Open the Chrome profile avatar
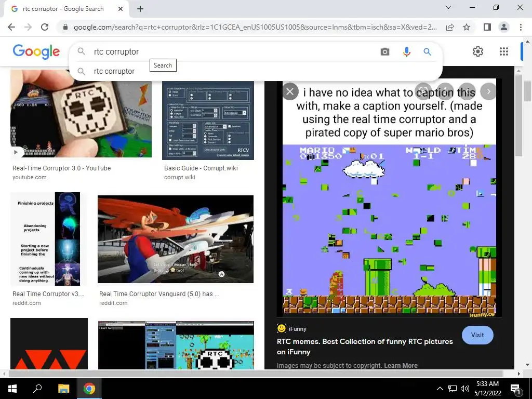Screen dimensions: 532x399 pos(504,27)
